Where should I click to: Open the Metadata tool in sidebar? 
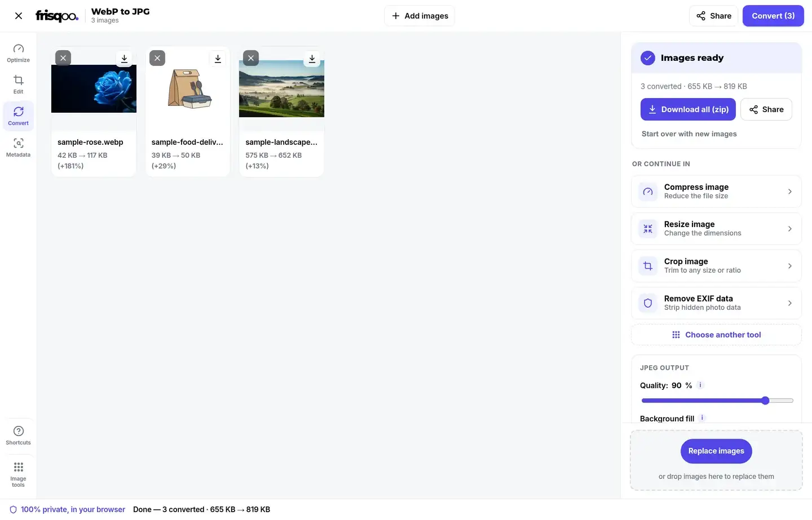click(19, 148)
